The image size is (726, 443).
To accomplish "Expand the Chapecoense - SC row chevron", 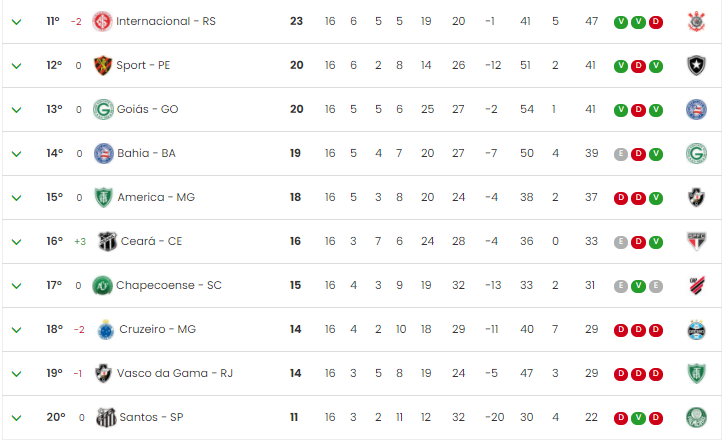I will (16, 286).
